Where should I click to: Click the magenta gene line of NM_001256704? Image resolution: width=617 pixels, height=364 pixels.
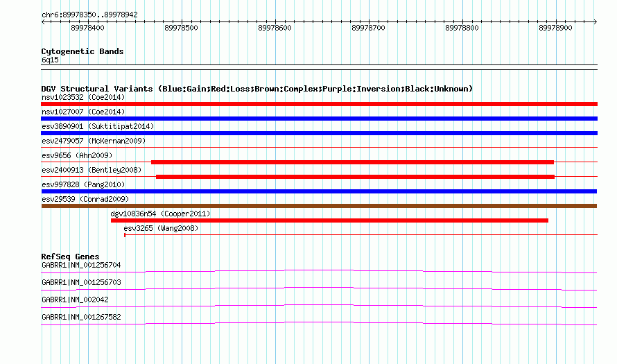pyautogui.click(x=319, y=270)
